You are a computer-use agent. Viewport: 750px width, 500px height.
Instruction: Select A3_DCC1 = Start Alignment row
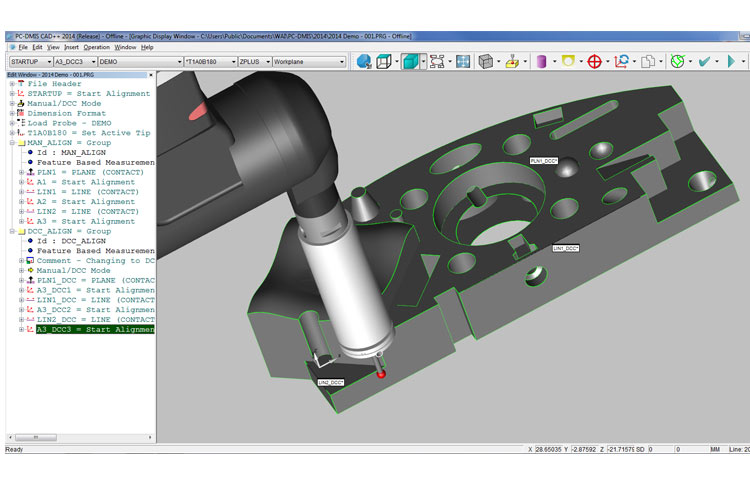(96, 290)
